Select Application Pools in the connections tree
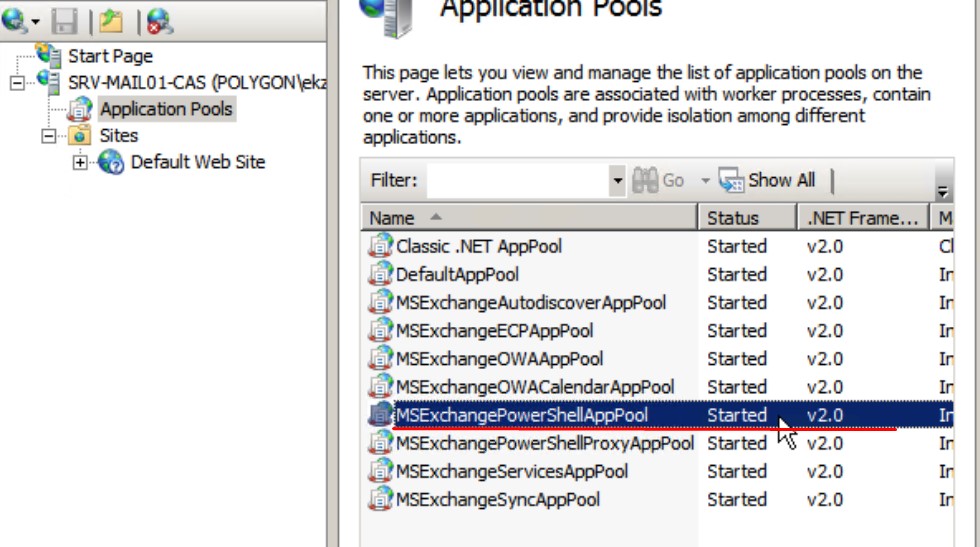This screenshot has width=980, height=547. [165, 109]
